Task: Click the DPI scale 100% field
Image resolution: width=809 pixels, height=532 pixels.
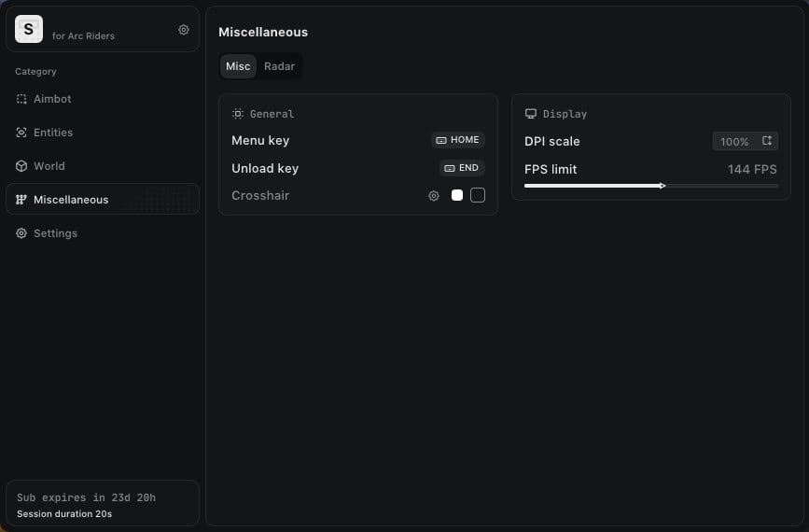Action: pyautogui.click(x=734, y=142)
